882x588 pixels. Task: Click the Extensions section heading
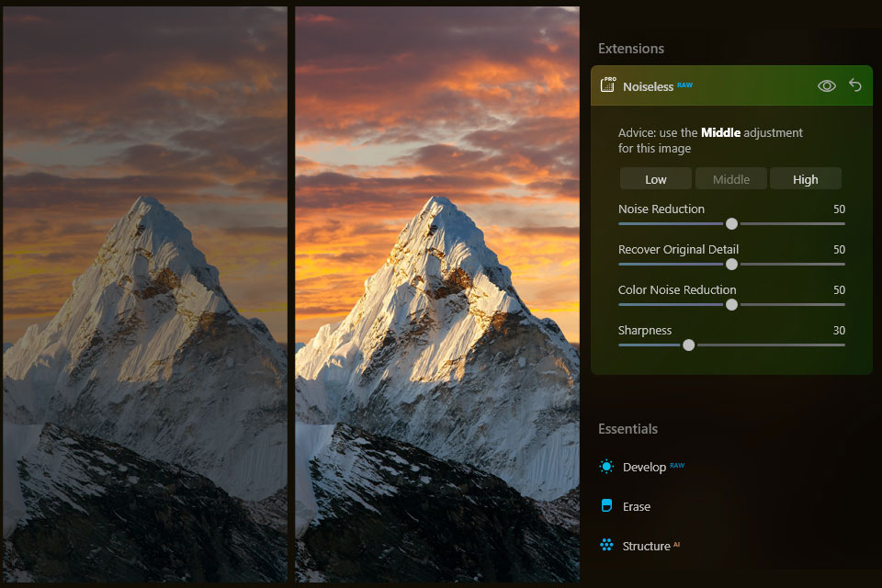point(631,49)
